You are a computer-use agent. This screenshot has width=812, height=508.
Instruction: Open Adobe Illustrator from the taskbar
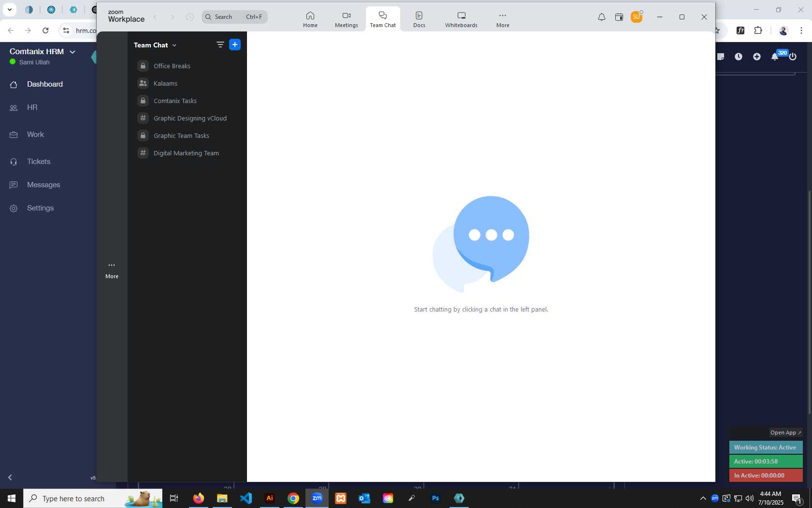point(270,498)
